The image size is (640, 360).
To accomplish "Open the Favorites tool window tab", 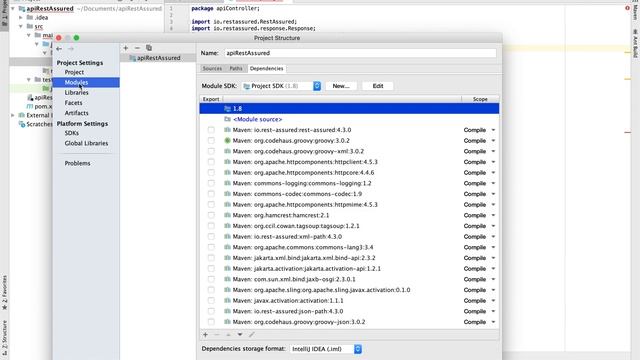I will point(4,292).
